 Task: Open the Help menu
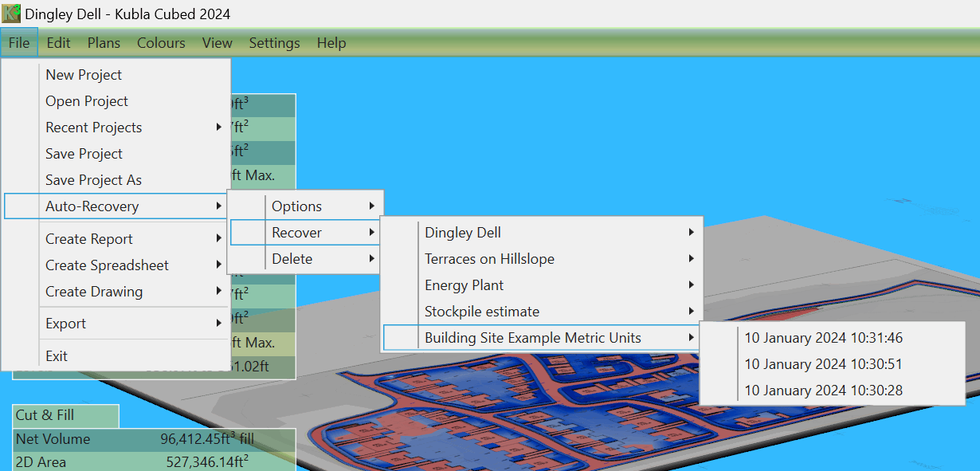pyautogui.click(x=331, y=43)
